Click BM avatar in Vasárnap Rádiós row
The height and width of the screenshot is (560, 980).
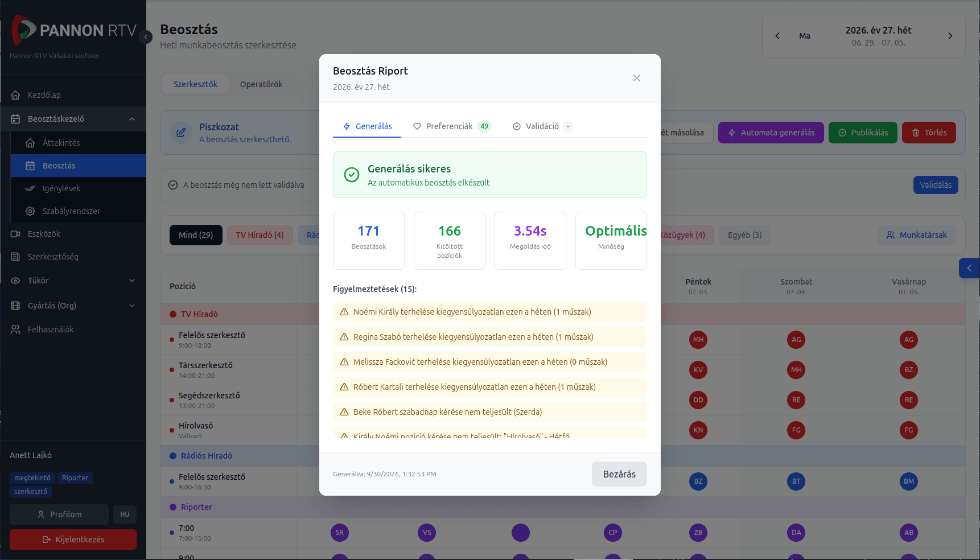tap(909, 481)
